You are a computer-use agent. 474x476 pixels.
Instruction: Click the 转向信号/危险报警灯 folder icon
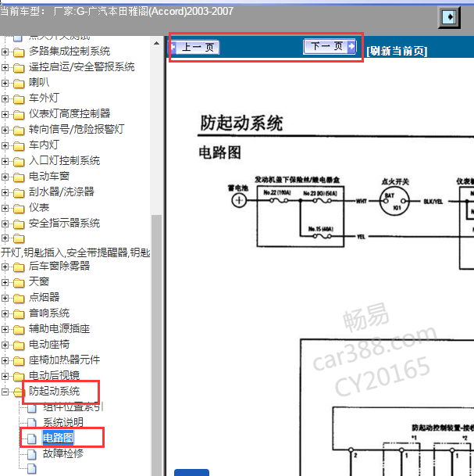[x=19, y=131]
